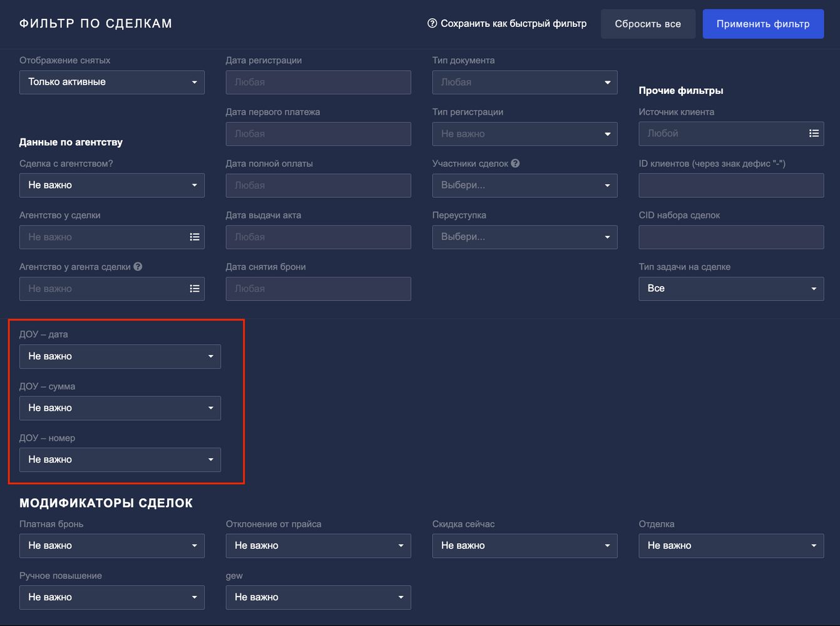Viewport: 840px width, 626px height.
Task: Open the Платная бронь dropdown
Action: (x=111, y=546)
